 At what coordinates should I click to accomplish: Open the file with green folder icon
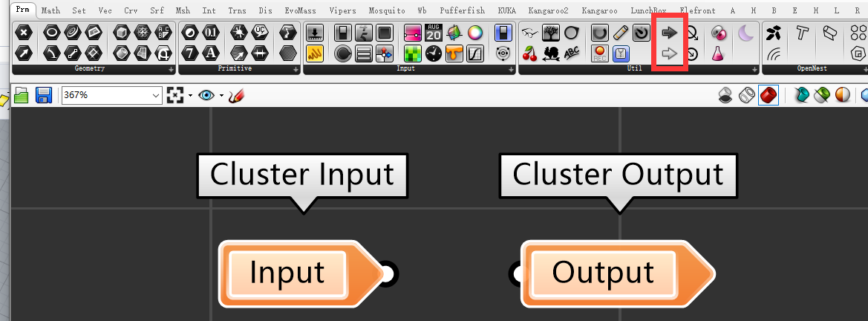click(22, 95)
